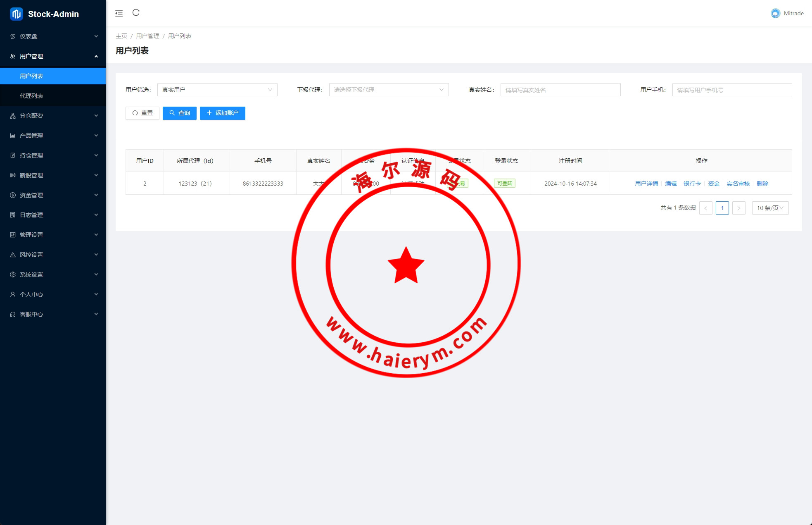Open the 10 条/页 page size dropdown

coord(770,208)
